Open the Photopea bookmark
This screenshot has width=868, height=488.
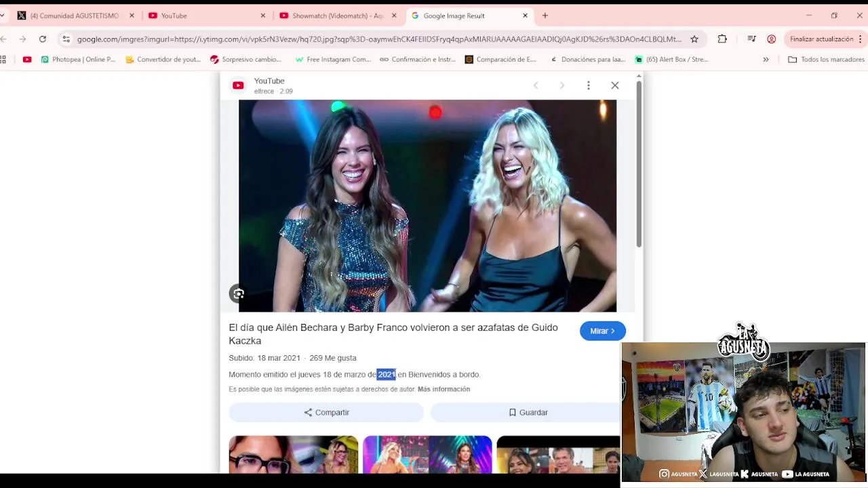pos(78,60)
